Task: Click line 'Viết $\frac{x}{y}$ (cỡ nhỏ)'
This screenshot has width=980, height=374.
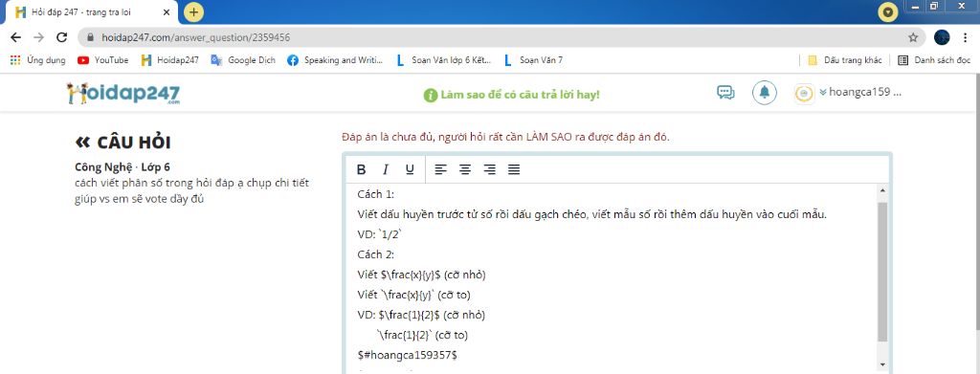Action: point(421,275)
